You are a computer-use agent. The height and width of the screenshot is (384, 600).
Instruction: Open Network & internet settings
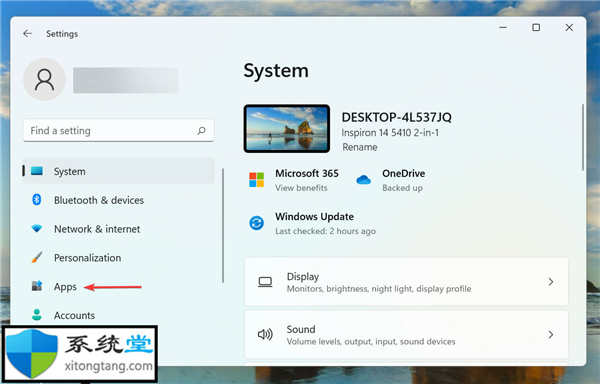click(118, 229)
